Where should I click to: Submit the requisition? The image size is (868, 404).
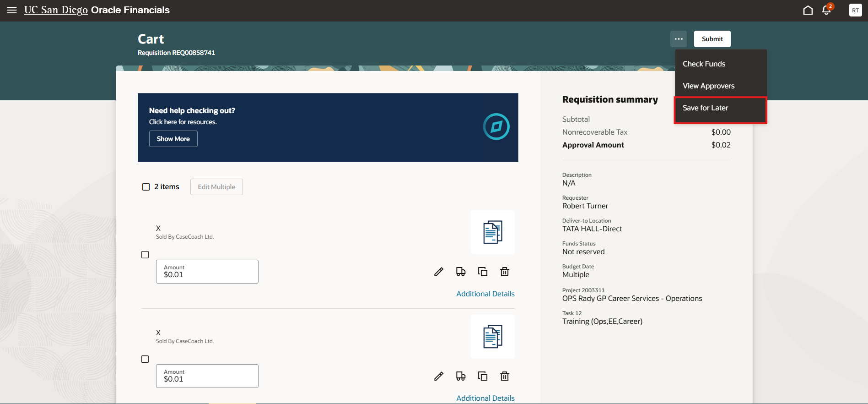tap(712, 39)
